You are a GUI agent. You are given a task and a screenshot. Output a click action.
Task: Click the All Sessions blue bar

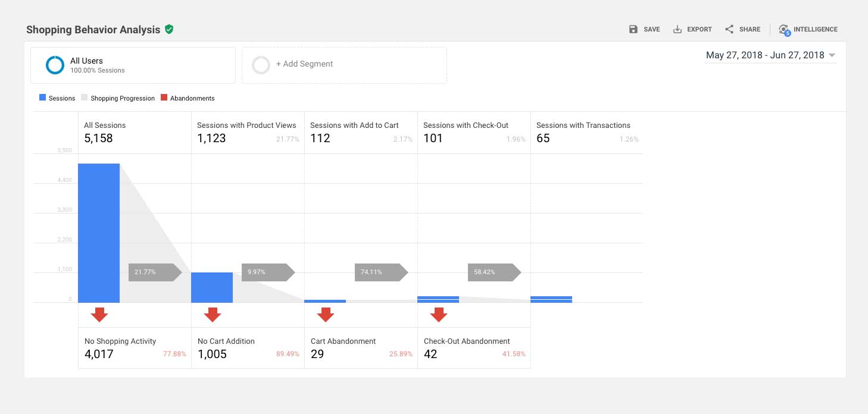(99, 233)
